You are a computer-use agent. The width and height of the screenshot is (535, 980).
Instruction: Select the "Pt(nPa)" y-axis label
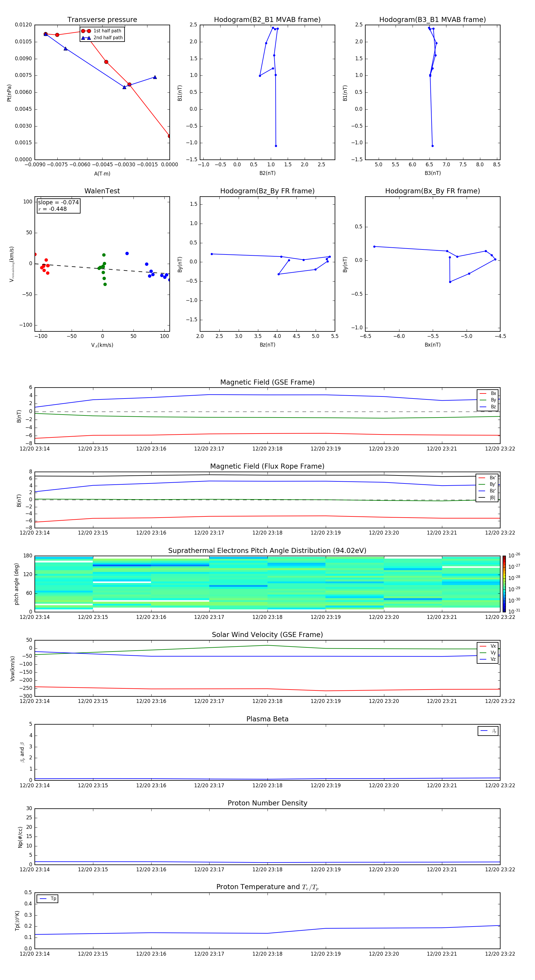coord(9,93)
